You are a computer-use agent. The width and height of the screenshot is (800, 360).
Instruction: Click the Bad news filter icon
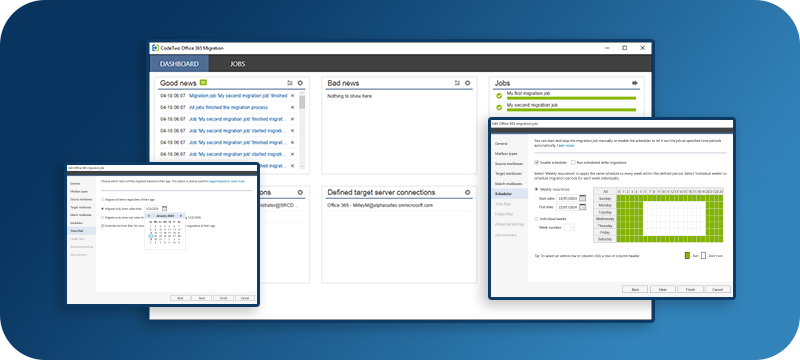click(x=457, y=83)
